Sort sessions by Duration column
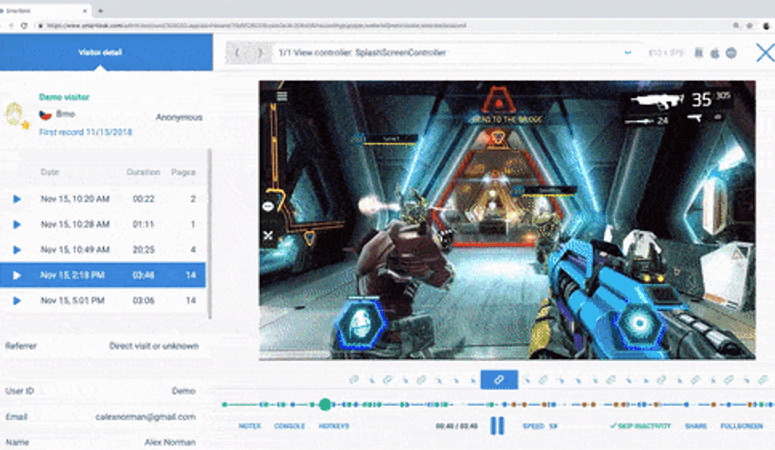Screen dimensions: 775x450 pyautogui.click(x=143, y=172)
